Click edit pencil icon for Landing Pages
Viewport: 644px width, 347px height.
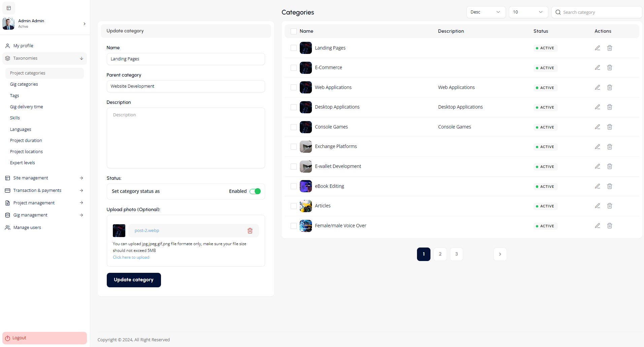[597, 48]
